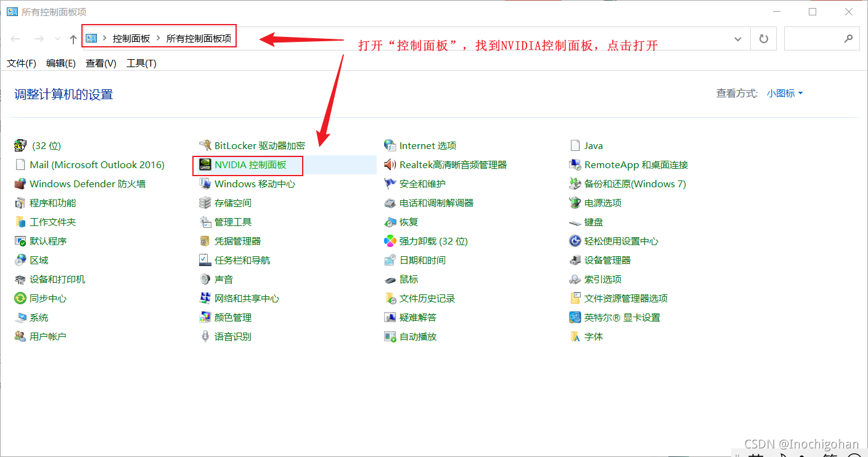Screen dimensions: 868x457
Task: Open the 文件历史记录 link
Action: pos(427,299)
